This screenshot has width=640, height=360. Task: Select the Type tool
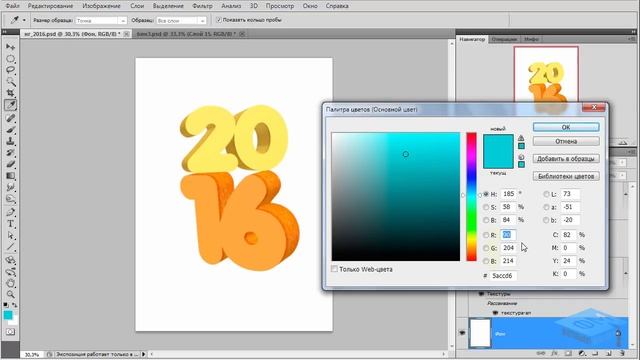click(x=10, y=224)
